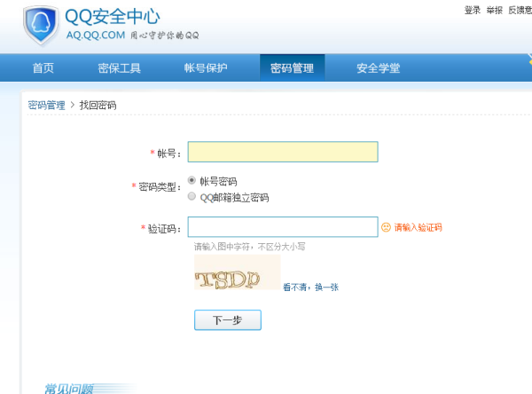Click 看不清，换一张 to refresh captcha
This screenshot has width=532, height=394.
click(x=311, y=288)
